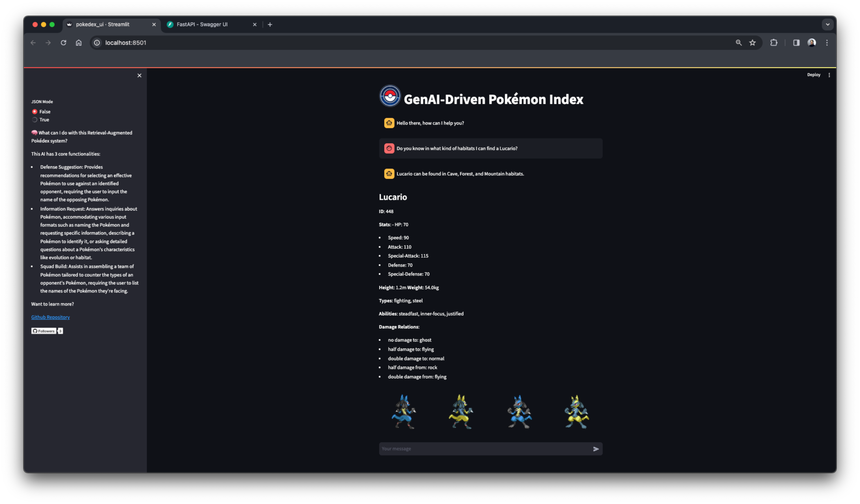The height and width of the screenshot is (504, 860).
Task: Reload the localhost page
Action: (63, 43)
